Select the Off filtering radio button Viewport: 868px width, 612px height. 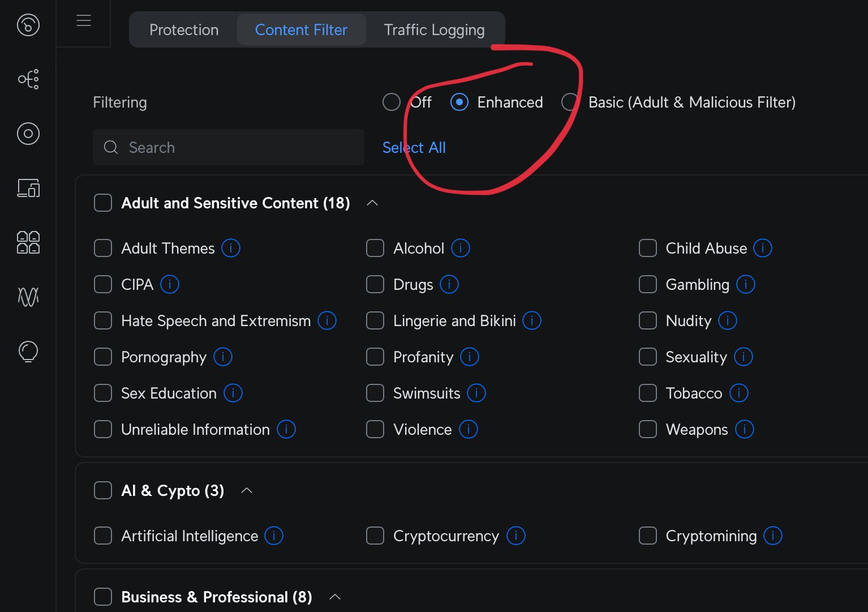click(x=392, y=102)
